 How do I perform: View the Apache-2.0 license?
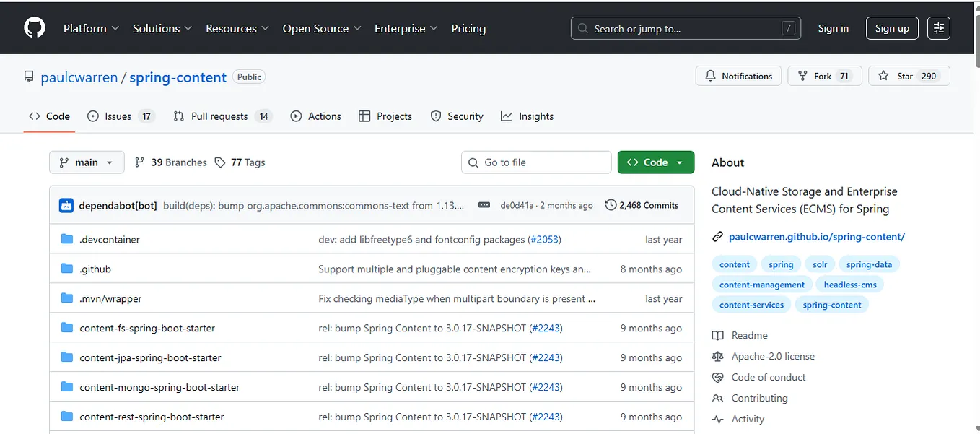771,356
